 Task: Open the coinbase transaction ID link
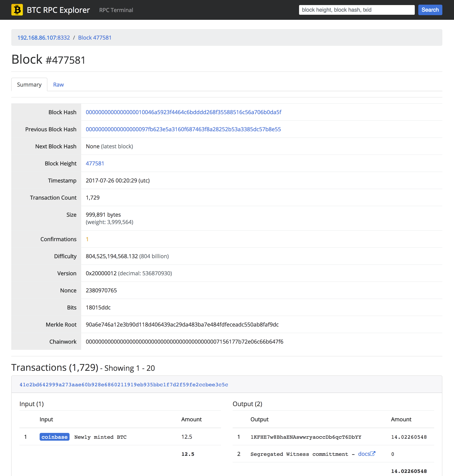124,385
